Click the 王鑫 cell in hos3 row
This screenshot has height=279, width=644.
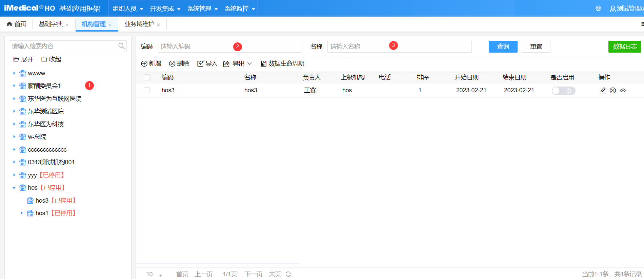[x=310, y=90]
